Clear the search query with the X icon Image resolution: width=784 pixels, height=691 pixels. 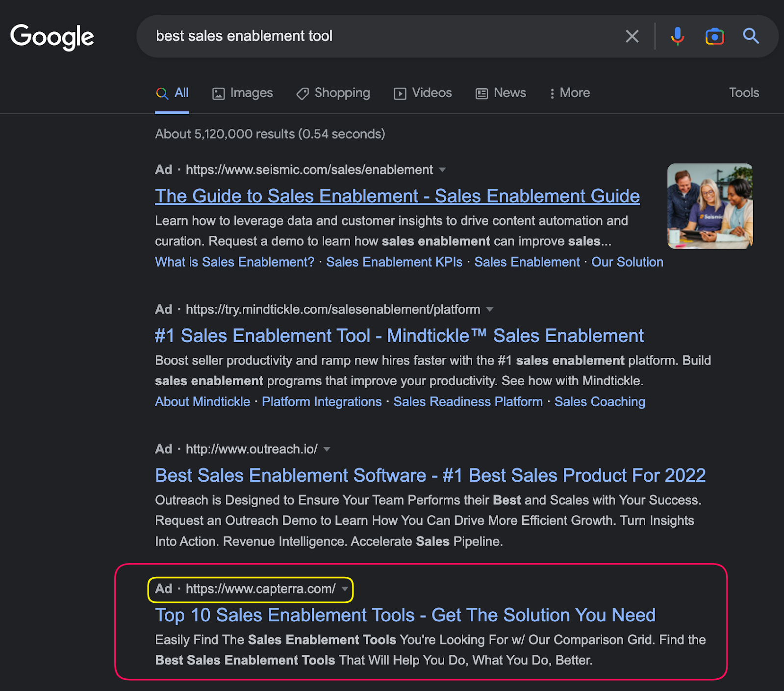pyautogui.click(x=632, y=36)
